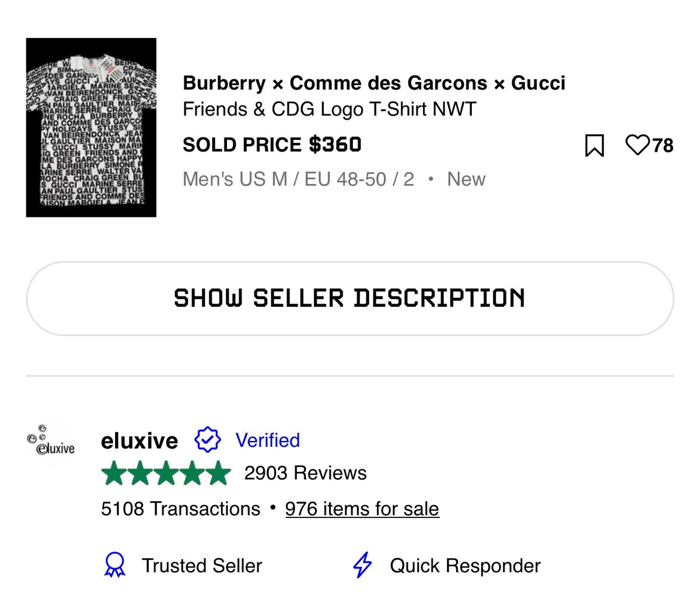Click the Quick Responder label

click(x=465, y=566)
